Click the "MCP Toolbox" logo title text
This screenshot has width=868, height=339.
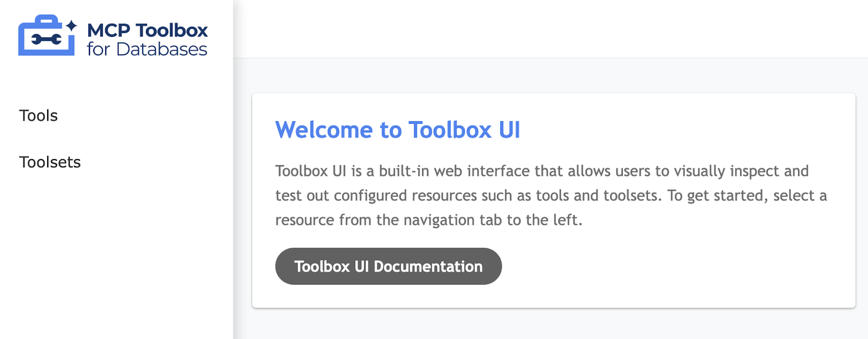coord(148,30)
